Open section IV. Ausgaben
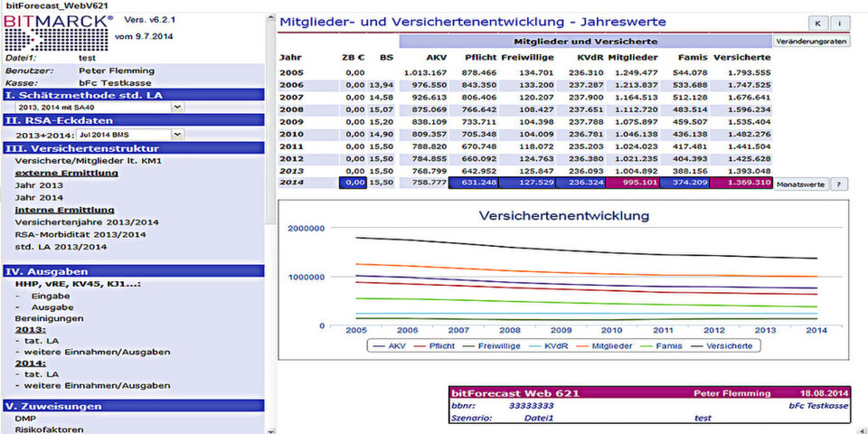868x434 pixels. 134,271
